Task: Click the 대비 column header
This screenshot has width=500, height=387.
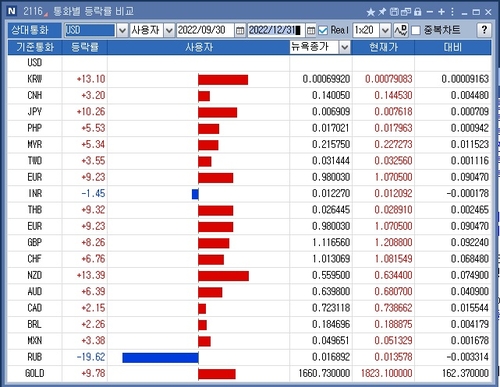Action: click(x=453, y=47)
